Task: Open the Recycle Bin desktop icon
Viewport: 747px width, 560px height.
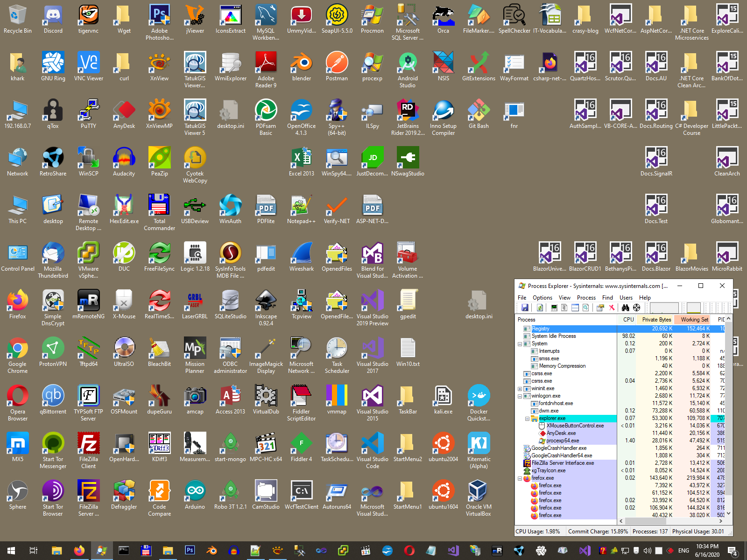Action: pyautogui.click(x=18, y=19)
